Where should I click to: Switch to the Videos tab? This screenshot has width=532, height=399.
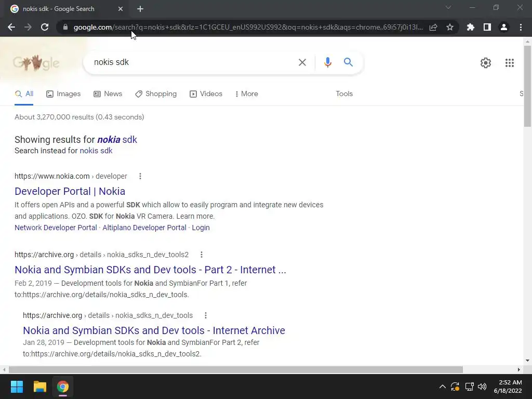point(206,94)
